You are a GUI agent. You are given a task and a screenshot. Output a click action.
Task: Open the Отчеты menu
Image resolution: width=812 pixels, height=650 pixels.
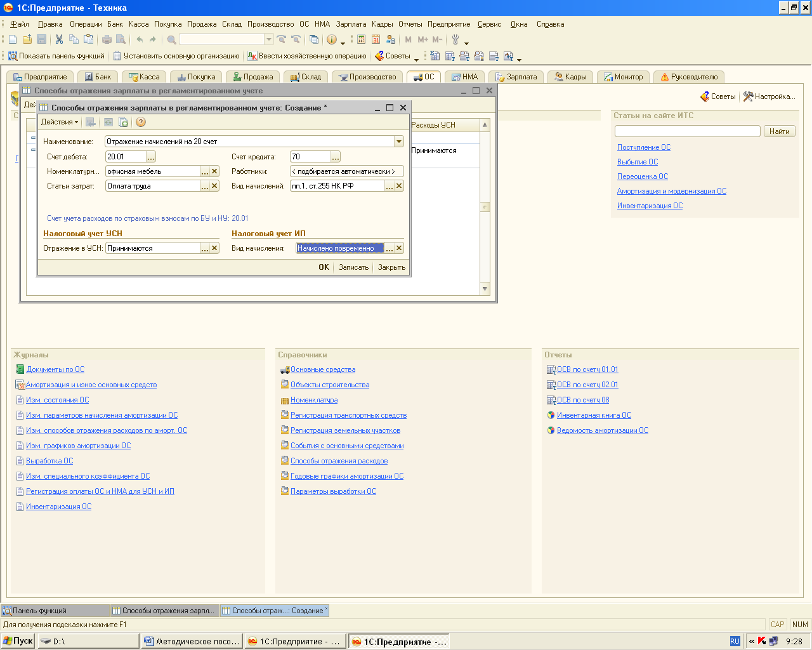410,24
